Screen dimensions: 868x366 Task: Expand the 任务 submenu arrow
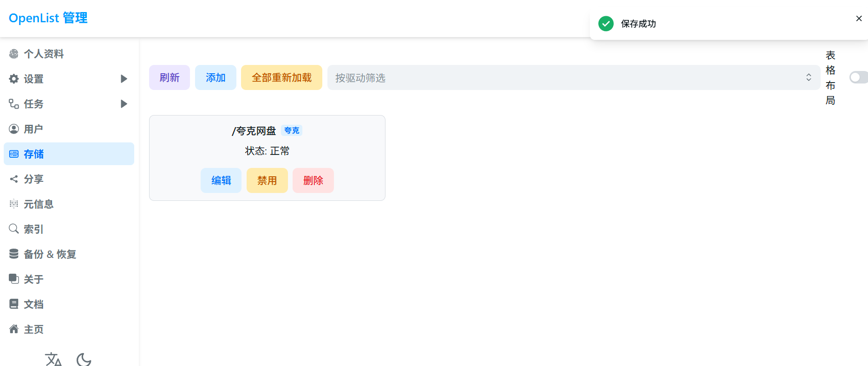click(124, 104)
